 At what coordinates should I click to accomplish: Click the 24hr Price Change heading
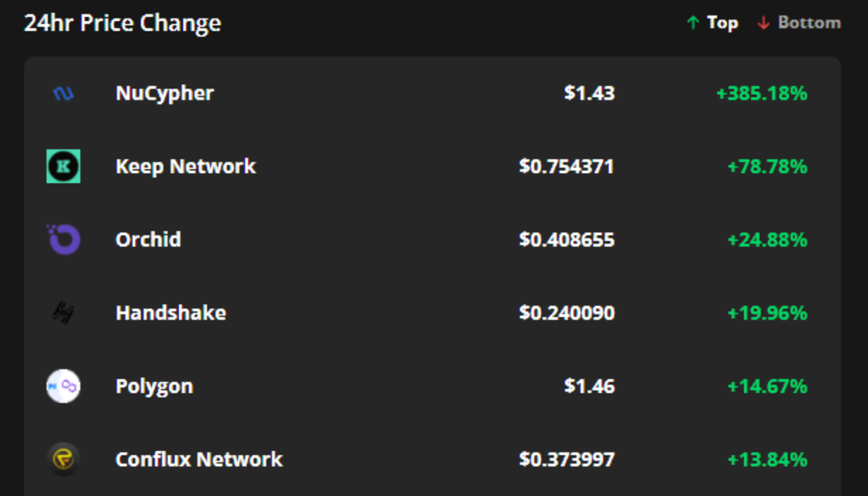tap(122, 23)
